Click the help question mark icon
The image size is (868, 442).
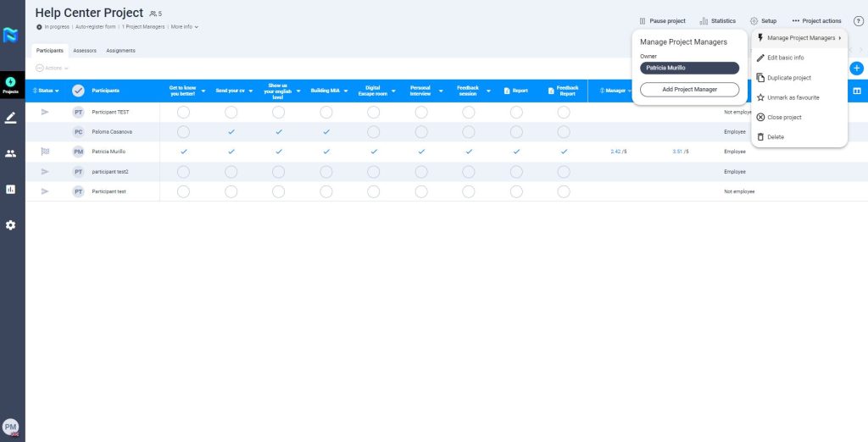pos(858,21)
